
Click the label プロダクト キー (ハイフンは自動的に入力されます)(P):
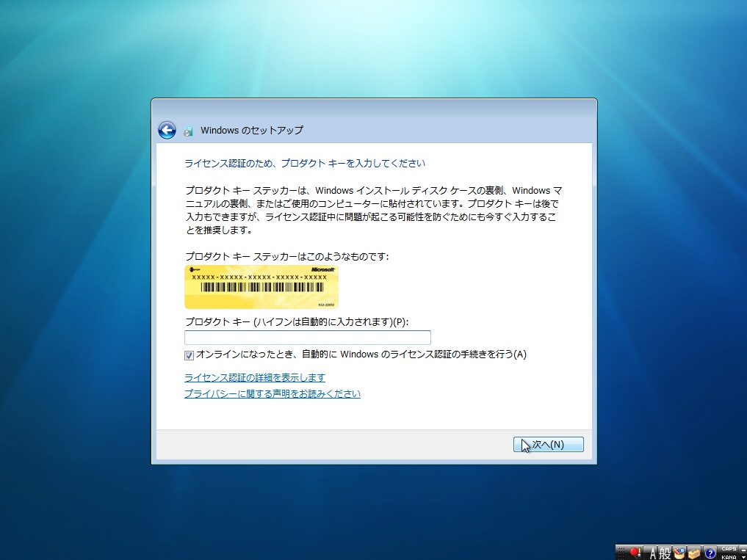pos(297,322)
